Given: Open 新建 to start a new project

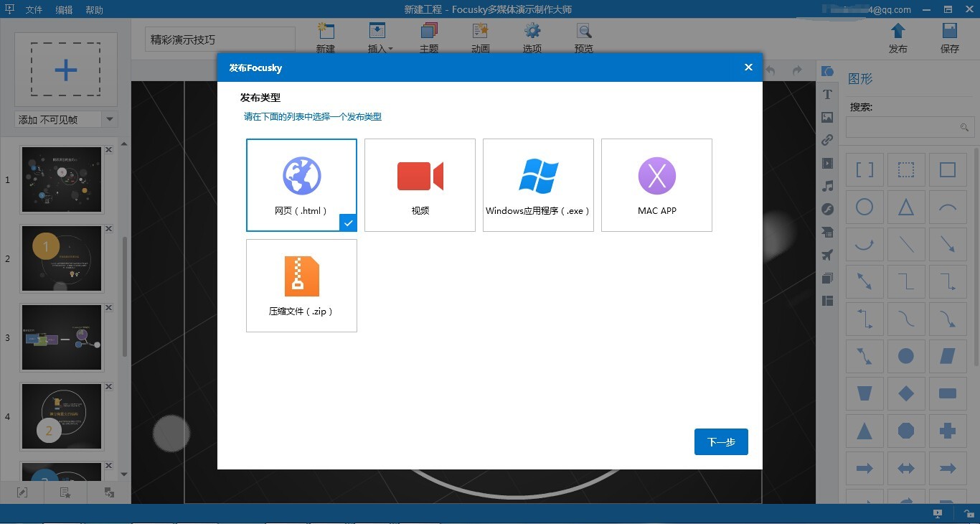Looking at the screenshot, I should (x=325, y=37).
